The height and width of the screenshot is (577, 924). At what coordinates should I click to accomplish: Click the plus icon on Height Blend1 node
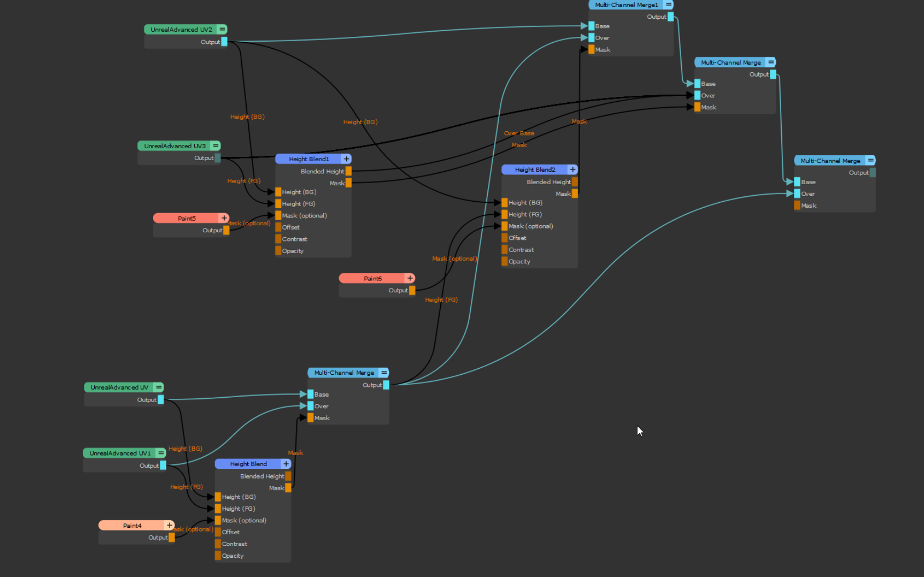tap(346, 159)
